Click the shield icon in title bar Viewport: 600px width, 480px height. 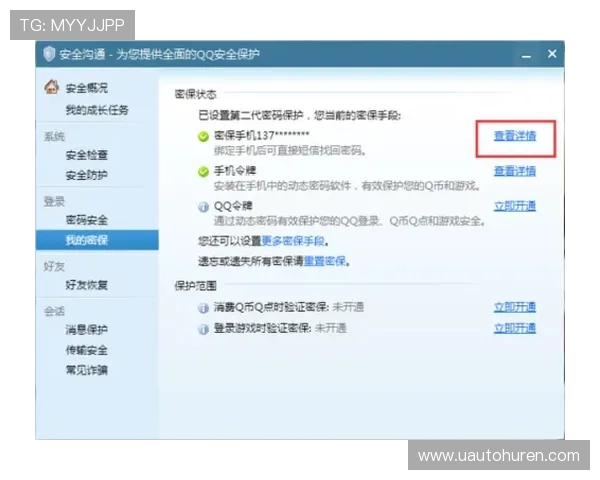click(x=49, y=54)
